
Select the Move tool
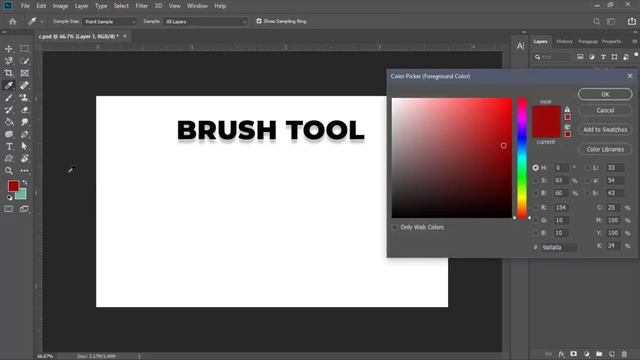pyautogui.click(x=9, y=49)
